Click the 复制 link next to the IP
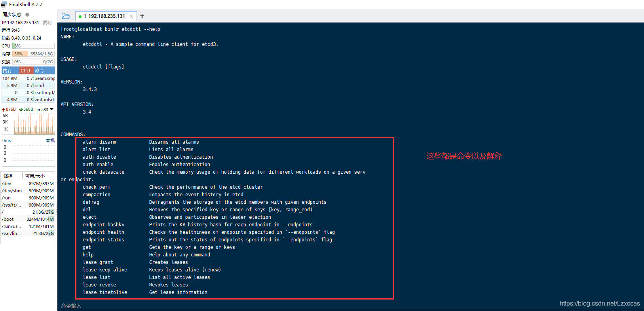The image size is (644, 311). tap(47, 23)
